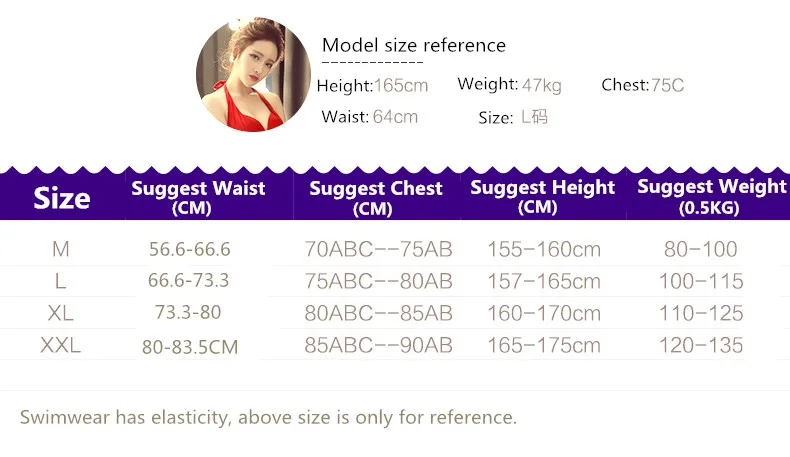
Task: Select the L size row label
Action: 60,281
